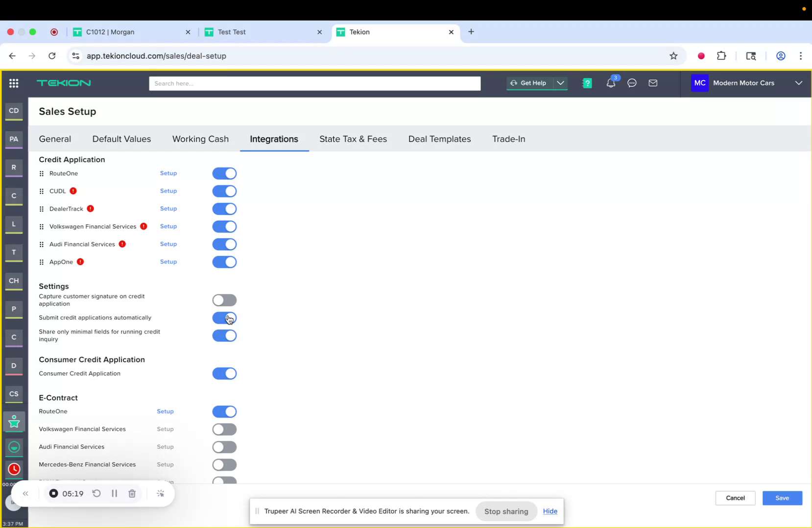812x528 pixels.
Task: Disable the RouteOne credit application toggle
Action: point(224,173)
